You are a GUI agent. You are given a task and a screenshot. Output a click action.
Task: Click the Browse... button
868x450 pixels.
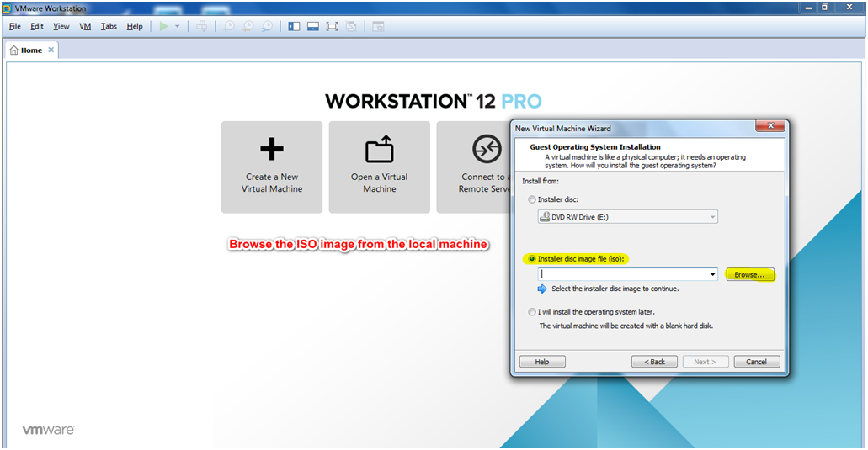point(749,275)
